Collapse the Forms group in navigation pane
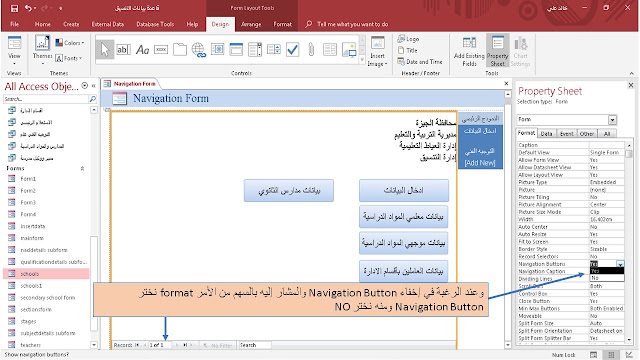Screen dimensions: 640x360 [82, 168]
